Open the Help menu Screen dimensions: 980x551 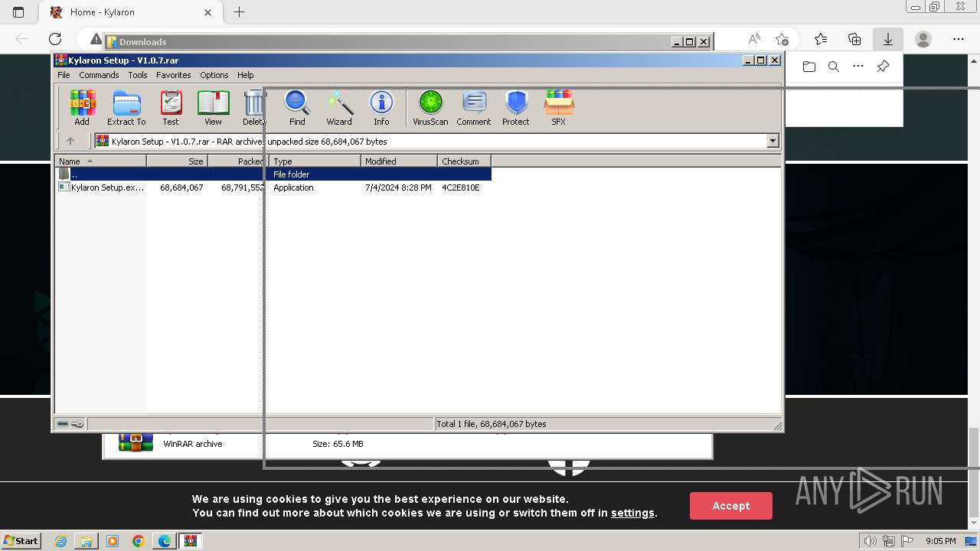click(245, 75)
